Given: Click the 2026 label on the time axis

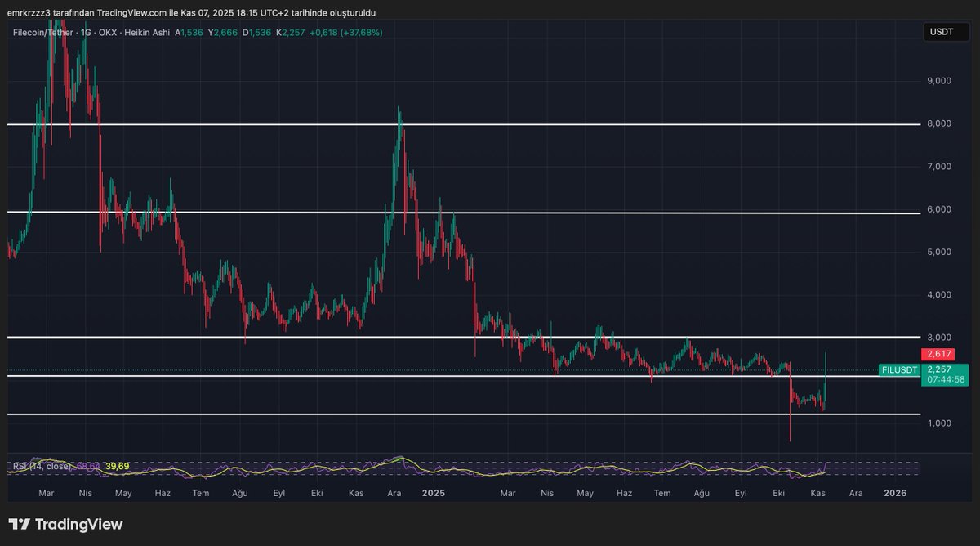Looking at the screenshot, I should [x=896, y=493].
